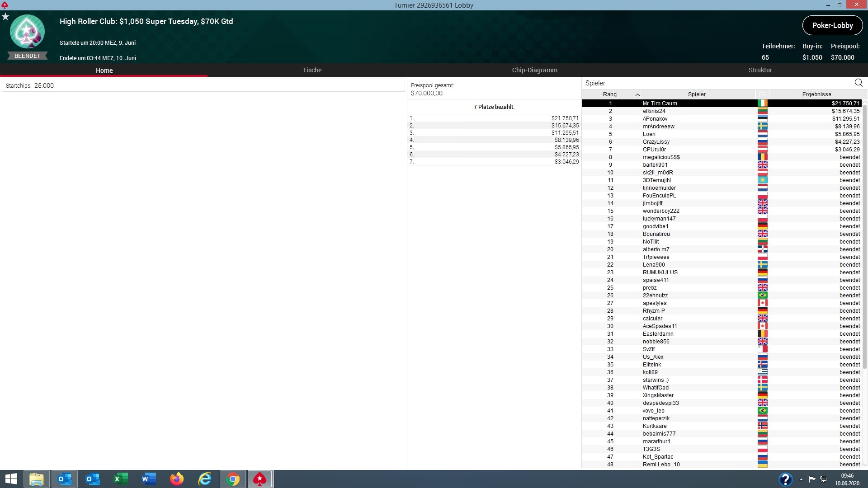Click the flag column header icon
This screenshot has width=868, height=488.
click(x=762, y=94)
